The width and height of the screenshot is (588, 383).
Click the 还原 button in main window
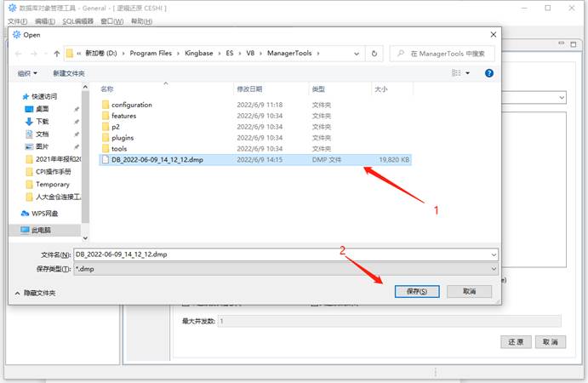click(x=516, y=342)
